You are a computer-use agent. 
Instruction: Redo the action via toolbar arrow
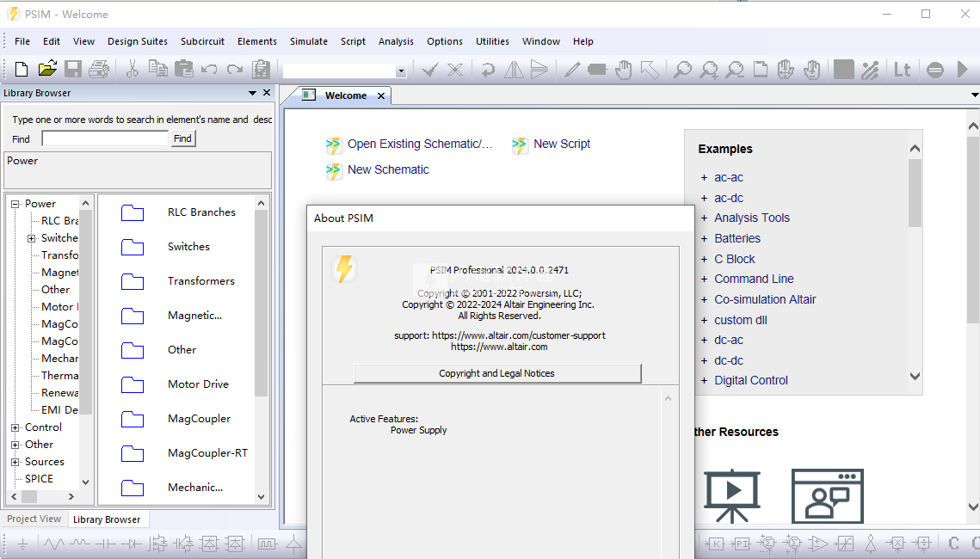point(235,70)
